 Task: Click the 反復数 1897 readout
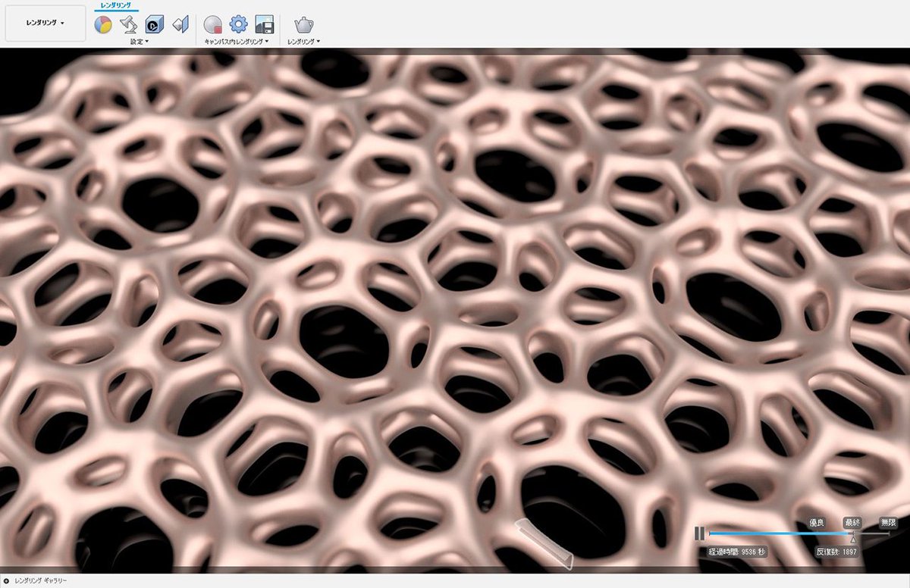[x=836, y=552]
